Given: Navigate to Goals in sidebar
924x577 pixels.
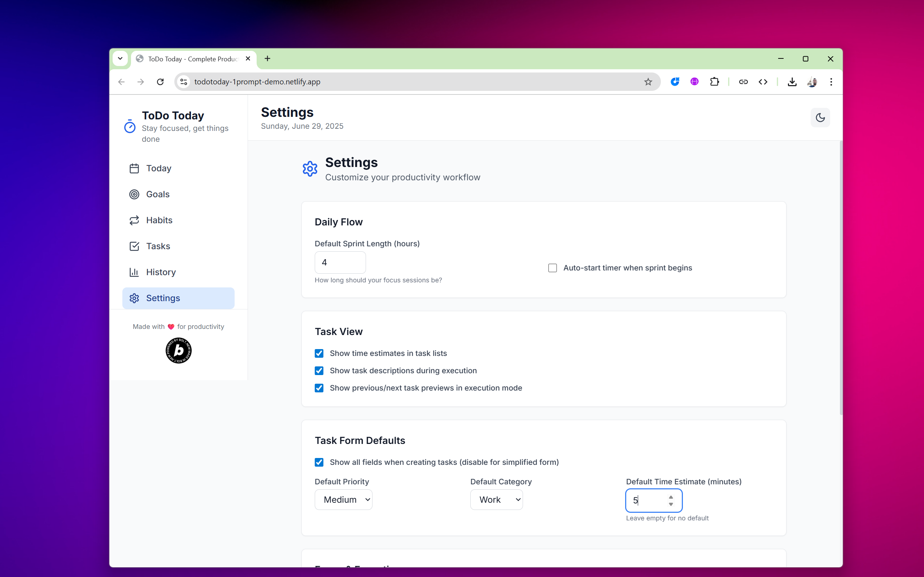Looking at the screenshot, I should 157,194.
